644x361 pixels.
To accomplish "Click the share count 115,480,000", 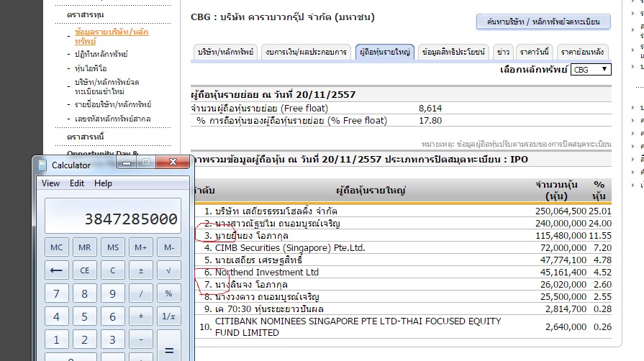I will [561, 236].
